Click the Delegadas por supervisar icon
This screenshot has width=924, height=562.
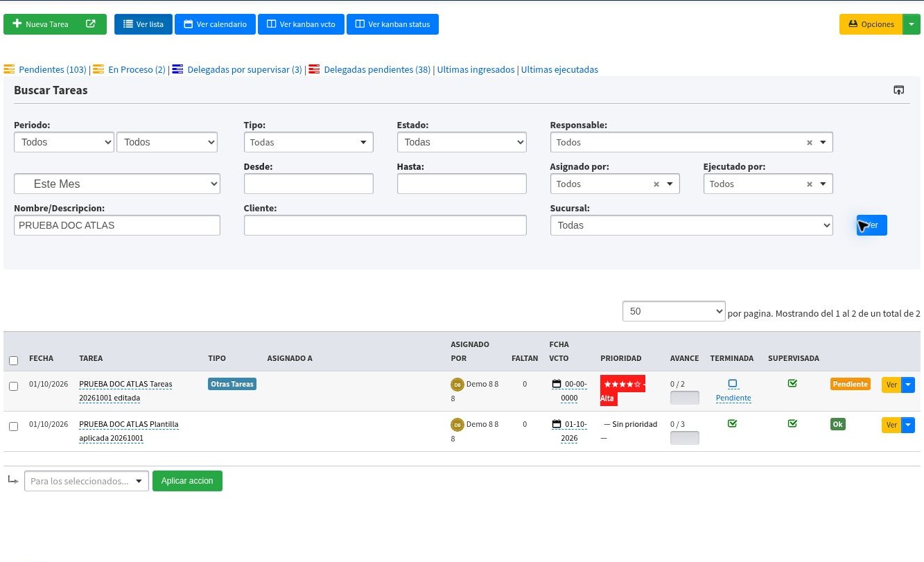[x=177, y=69]
